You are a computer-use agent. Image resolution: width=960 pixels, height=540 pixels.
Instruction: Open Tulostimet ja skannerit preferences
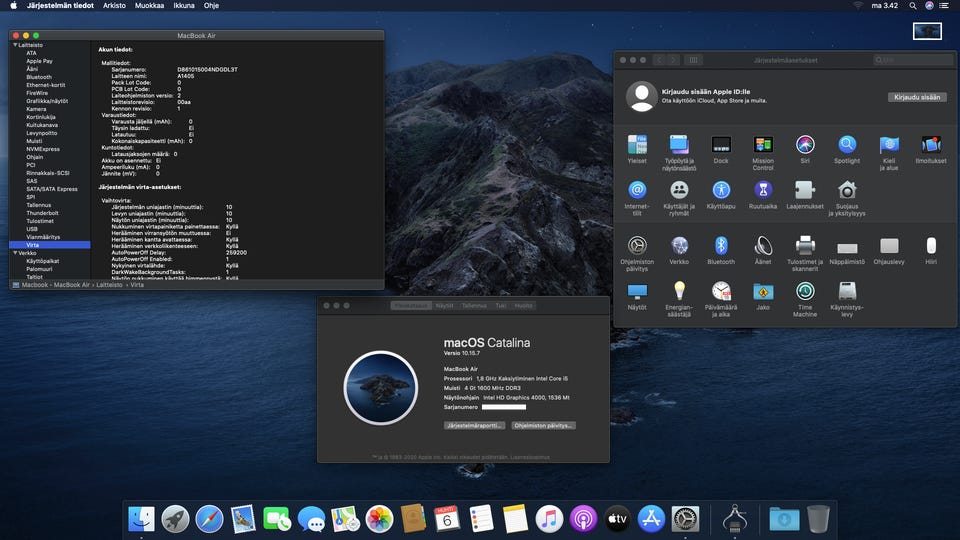[x=805, y=246]
